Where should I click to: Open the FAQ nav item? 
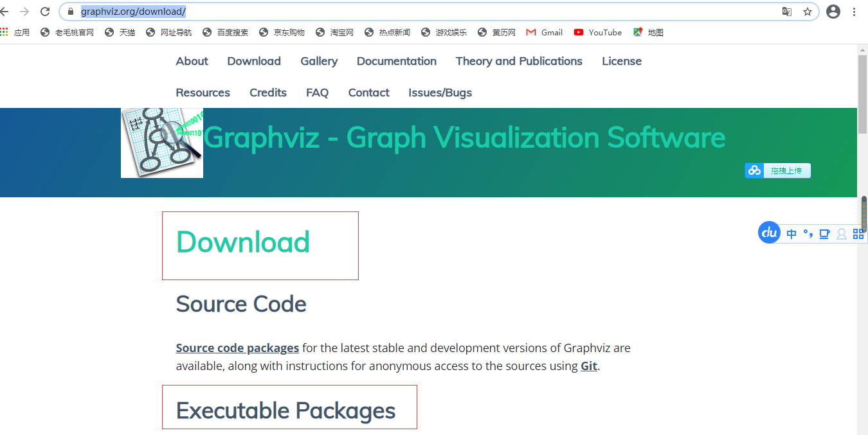click(x=318, y=93)
